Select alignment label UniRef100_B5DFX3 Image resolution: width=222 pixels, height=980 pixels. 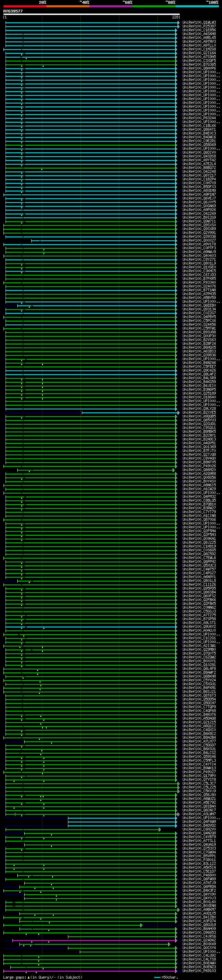coord(199,187)
